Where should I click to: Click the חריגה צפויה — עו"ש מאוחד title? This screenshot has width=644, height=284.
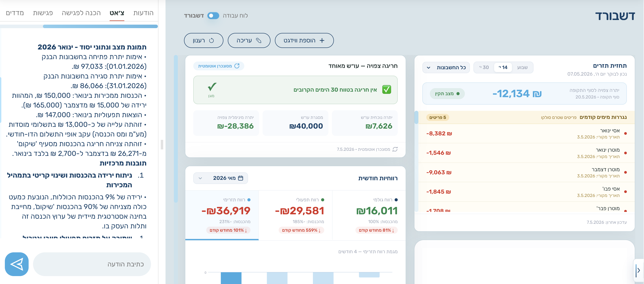tap(363, 66)
